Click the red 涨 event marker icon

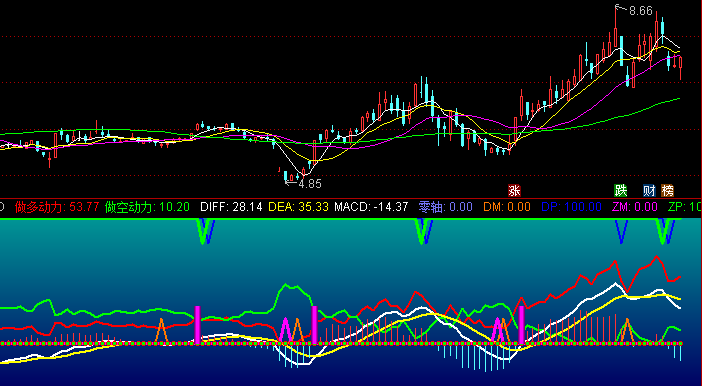[514, 191]
